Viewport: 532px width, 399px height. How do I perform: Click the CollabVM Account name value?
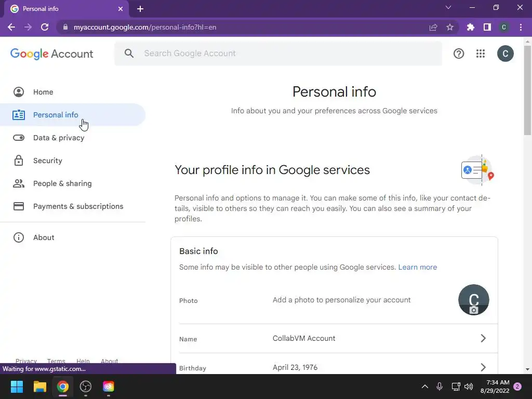pos(303,338)
